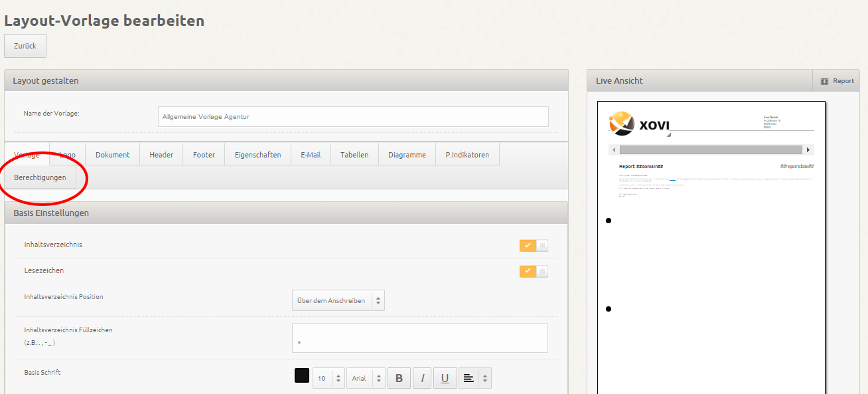Go to the P.Indikatoren tab
Image resolution: width=868 pixels, height=394 pixels.
click(467, 155)
